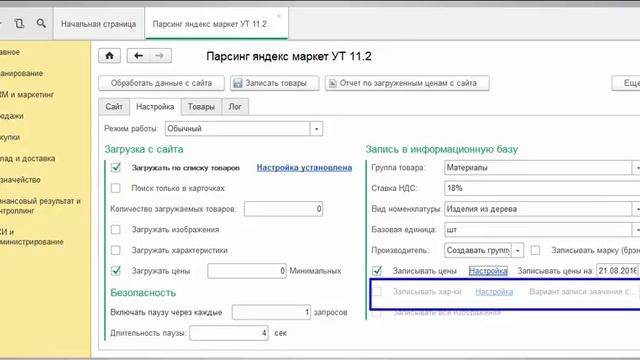The height and width of the screenshot is (360, 640).
Task: Go forward with the right arrow
Action: click(160, 56)
